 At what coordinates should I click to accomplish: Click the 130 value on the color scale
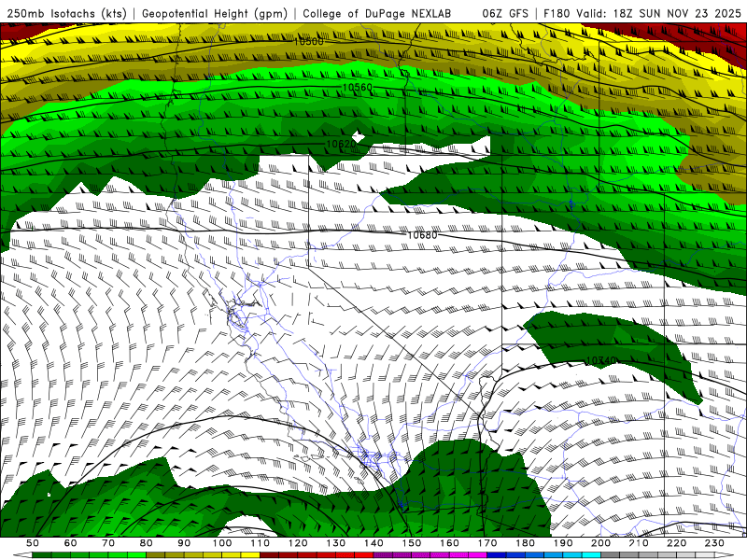pyautogui.click(x=336, y=543)
